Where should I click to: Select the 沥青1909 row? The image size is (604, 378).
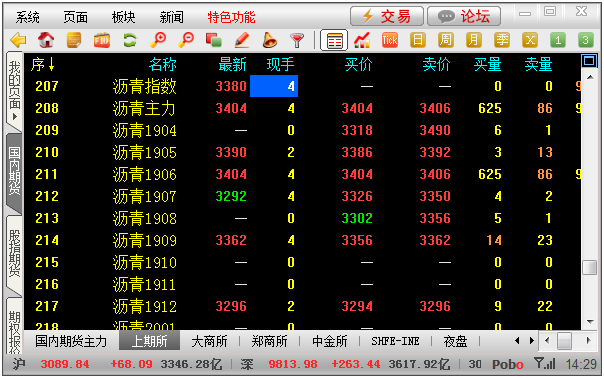tap(302, 240)
